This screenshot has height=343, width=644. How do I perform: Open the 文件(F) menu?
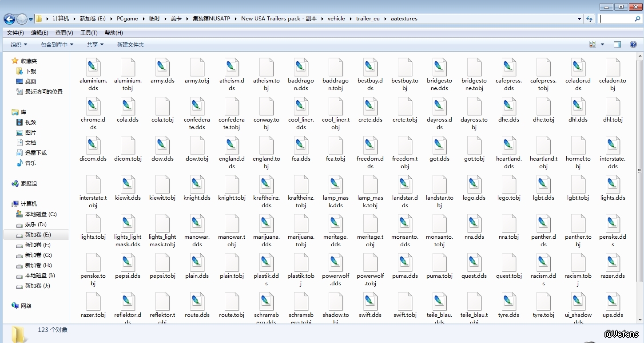(x=16, y=33)
